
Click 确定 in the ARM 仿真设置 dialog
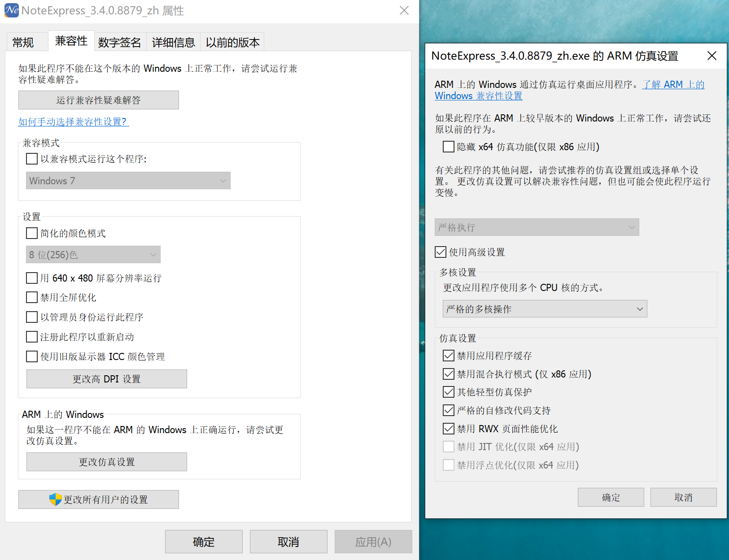611,497
